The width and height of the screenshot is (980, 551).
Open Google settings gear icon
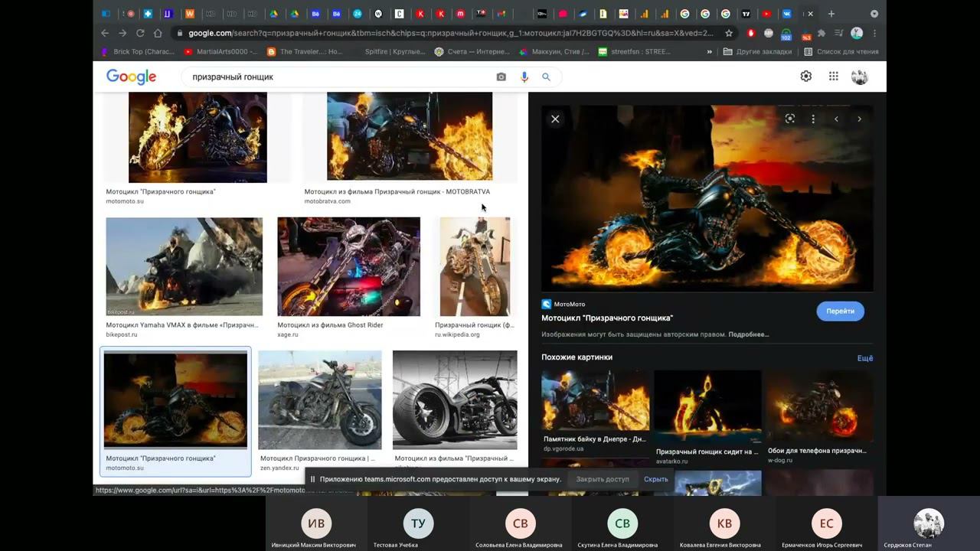tap(805, 77)
